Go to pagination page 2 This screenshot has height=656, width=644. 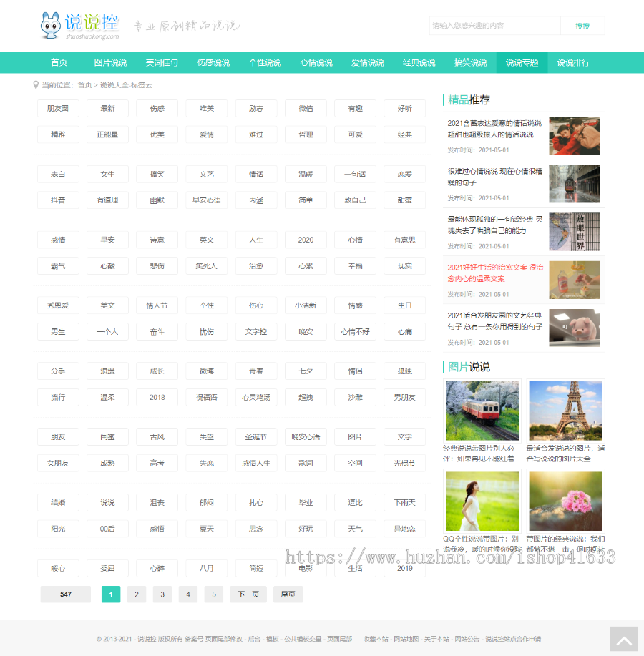point(137,594)
